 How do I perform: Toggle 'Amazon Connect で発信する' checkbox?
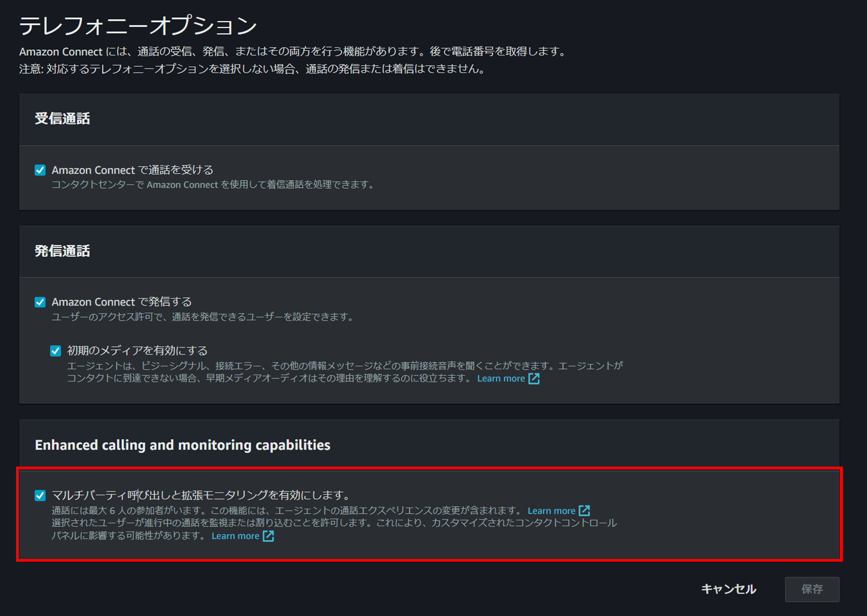coord(40,302)
